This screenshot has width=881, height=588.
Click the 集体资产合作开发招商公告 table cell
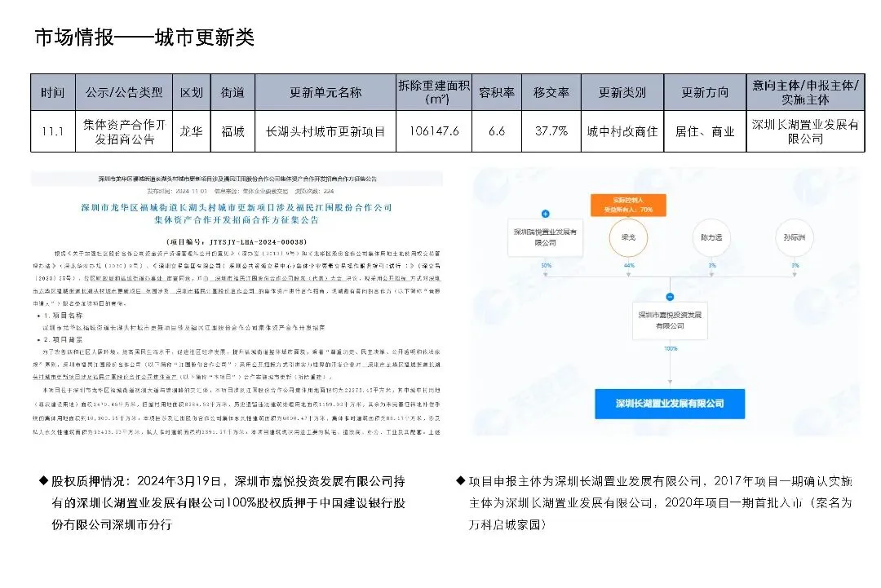click(124, 131)
